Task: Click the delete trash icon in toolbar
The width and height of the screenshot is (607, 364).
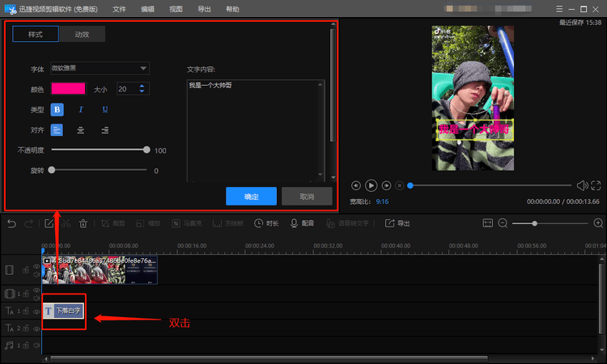Action: coord(83,223)
